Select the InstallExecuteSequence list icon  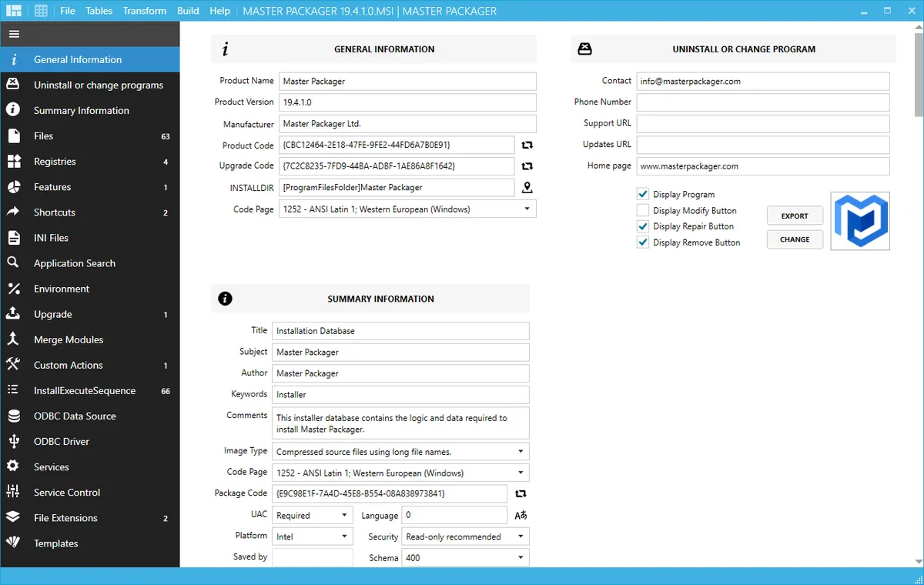click(x=13, y=390)
